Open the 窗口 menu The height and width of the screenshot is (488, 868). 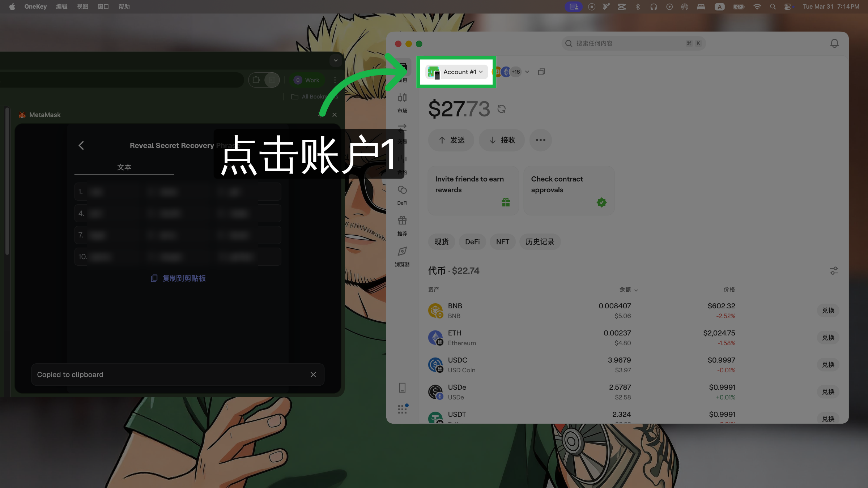(103, 7)
